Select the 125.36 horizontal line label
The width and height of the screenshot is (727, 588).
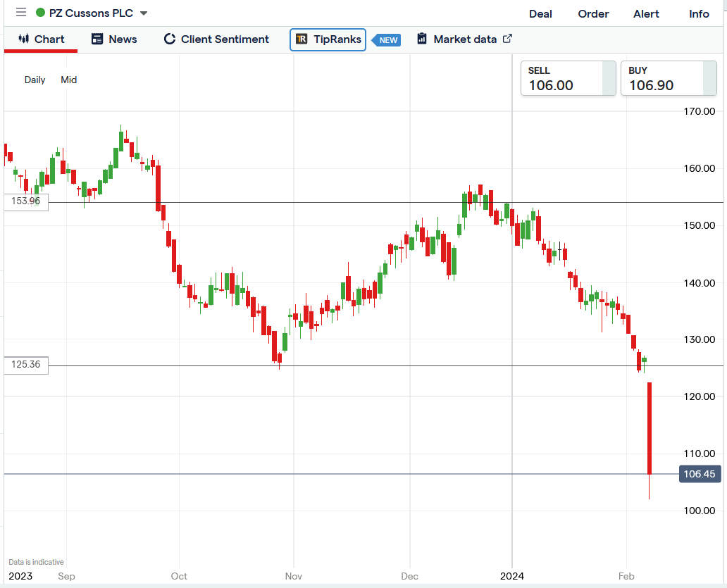tap(26, 365)
